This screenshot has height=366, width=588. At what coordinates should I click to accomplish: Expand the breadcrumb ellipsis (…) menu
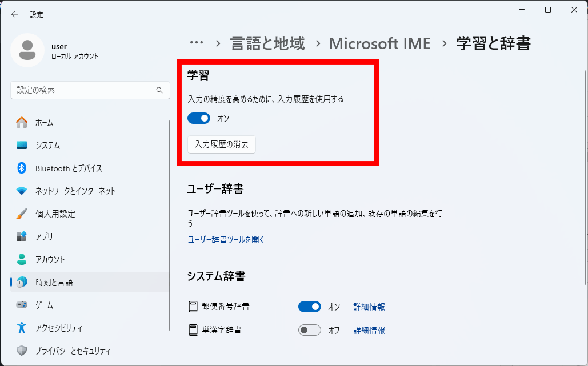click(197, 43)
